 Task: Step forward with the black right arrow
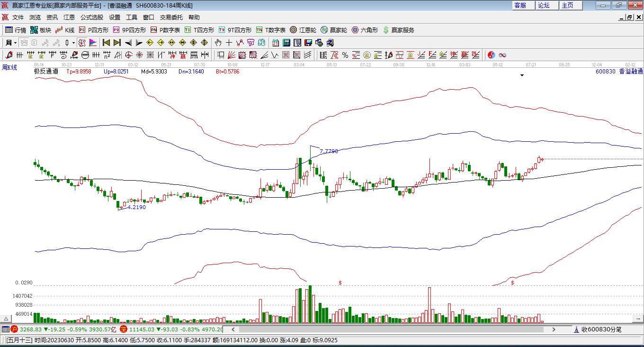139,43
